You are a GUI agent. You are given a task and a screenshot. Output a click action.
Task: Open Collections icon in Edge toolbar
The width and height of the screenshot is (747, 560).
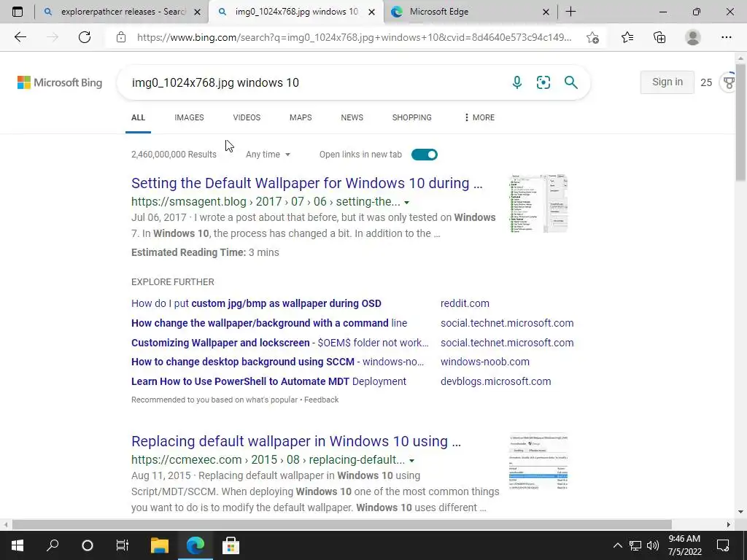click(659, 37)
